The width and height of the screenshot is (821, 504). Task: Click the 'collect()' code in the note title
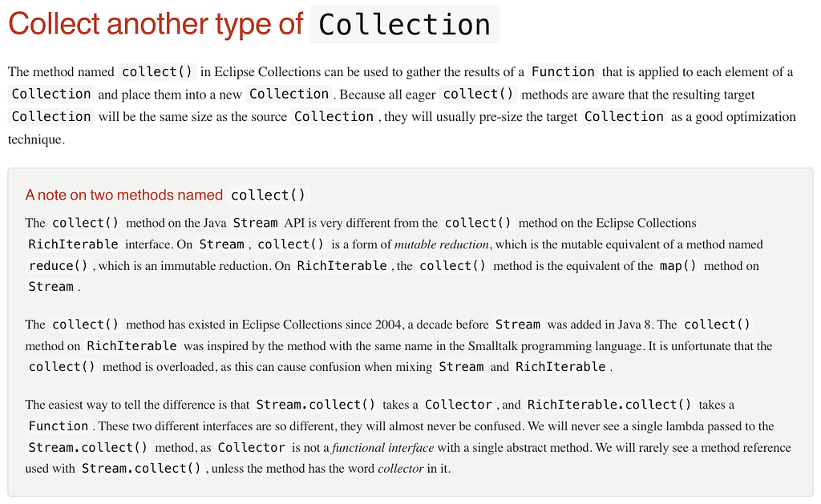click(268, 195)
